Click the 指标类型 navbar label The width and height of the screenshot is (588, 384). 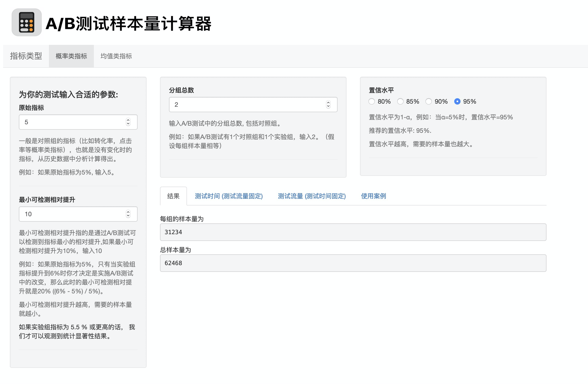(26, 56)
